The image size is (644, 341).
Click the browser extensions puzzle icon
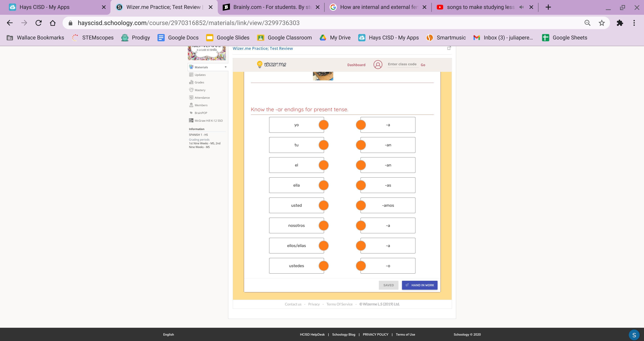[620, 23]
